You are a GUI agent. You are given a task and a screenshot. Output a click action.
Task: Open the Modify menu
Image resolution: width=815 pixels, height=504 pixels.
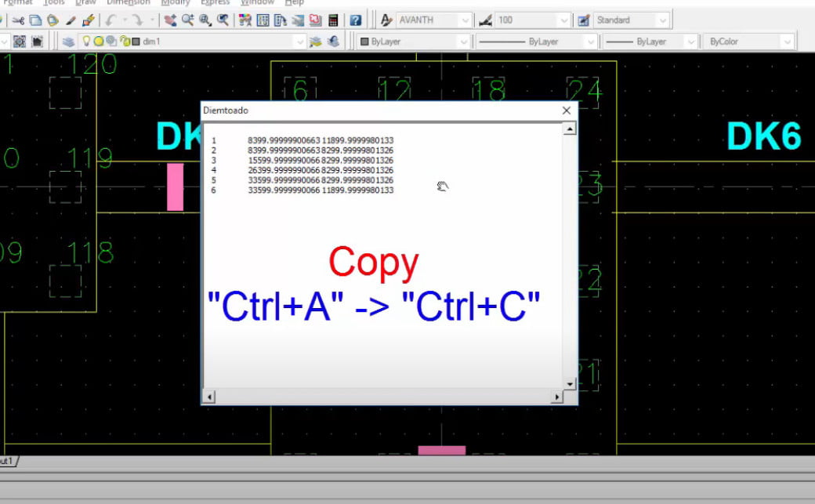(x=176, y=2)
